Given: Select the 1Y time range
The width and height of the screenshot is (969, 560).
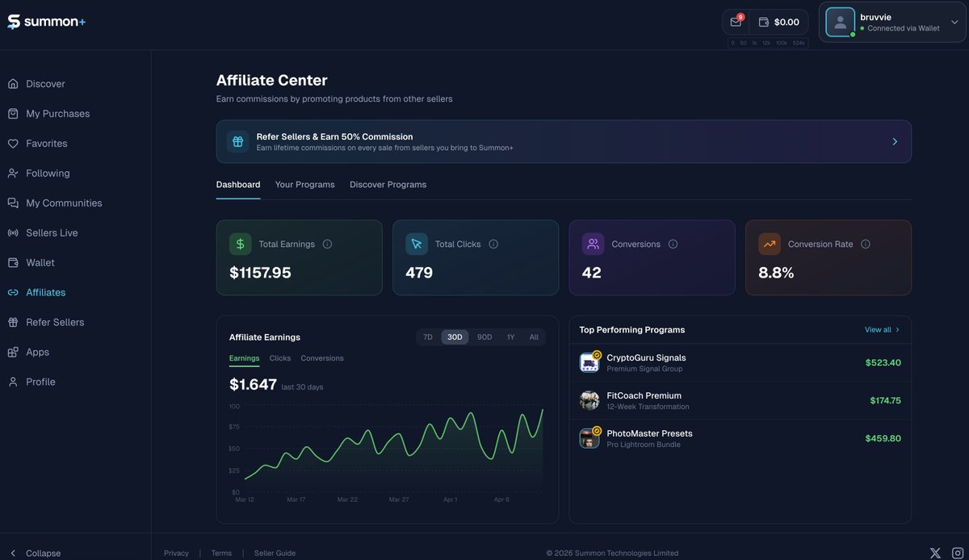Looking at the screenshot, I should click(x=510, y=337).
